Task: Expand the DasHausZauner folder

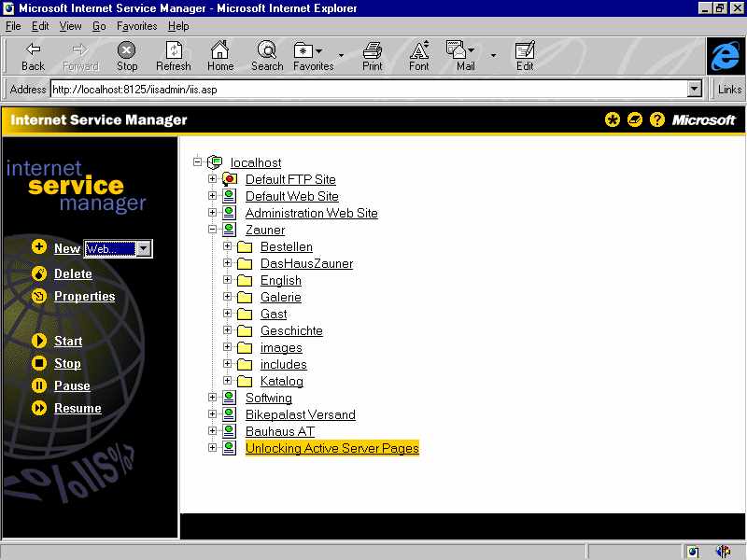Action: 227,263
